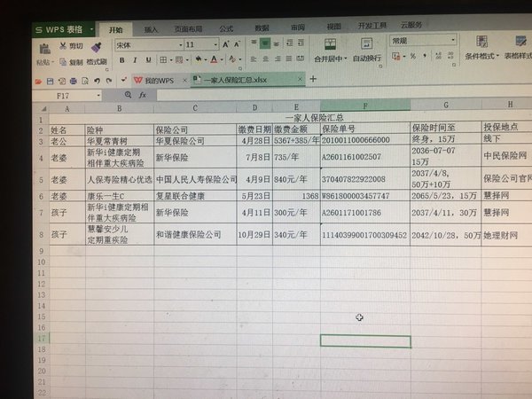Align text right
The image size is (532, 399).
278,59
